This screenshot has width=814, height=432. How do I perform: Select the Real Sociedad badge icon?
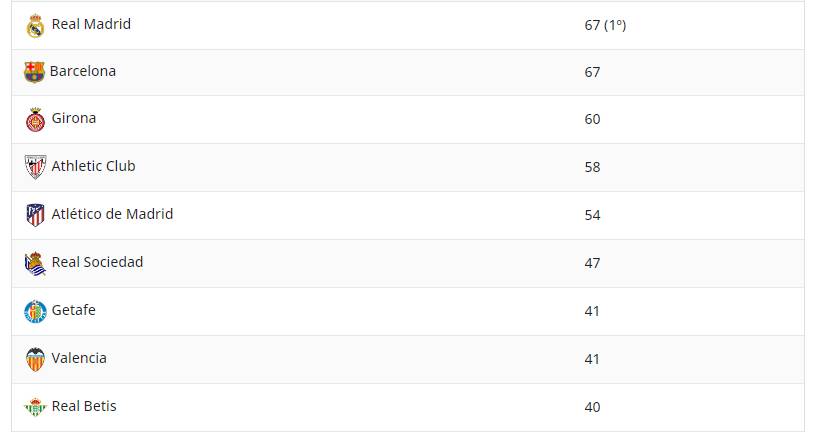[x=35, y=263]
